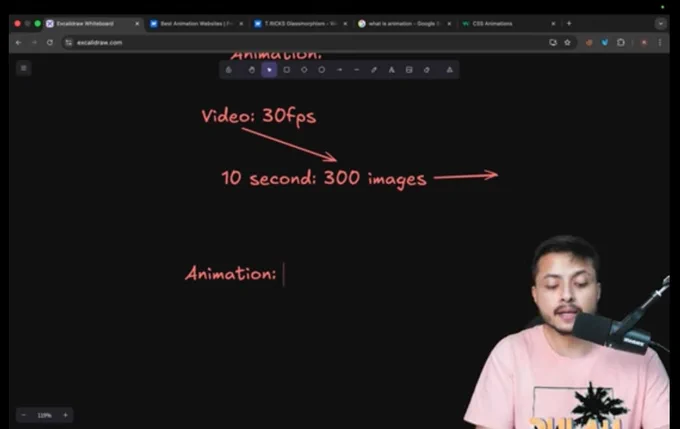Open a new browser tab

click(569, 23)
